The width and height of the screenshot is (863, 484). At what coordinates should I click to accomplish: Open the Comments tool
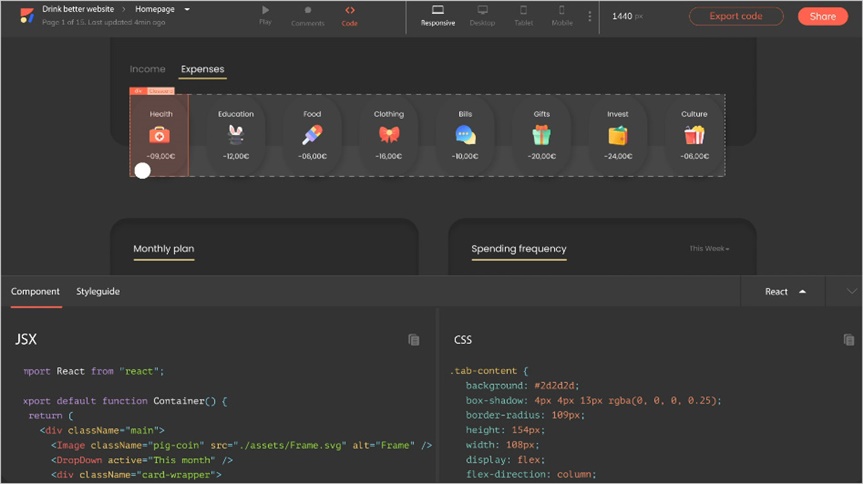pos(308,15)
